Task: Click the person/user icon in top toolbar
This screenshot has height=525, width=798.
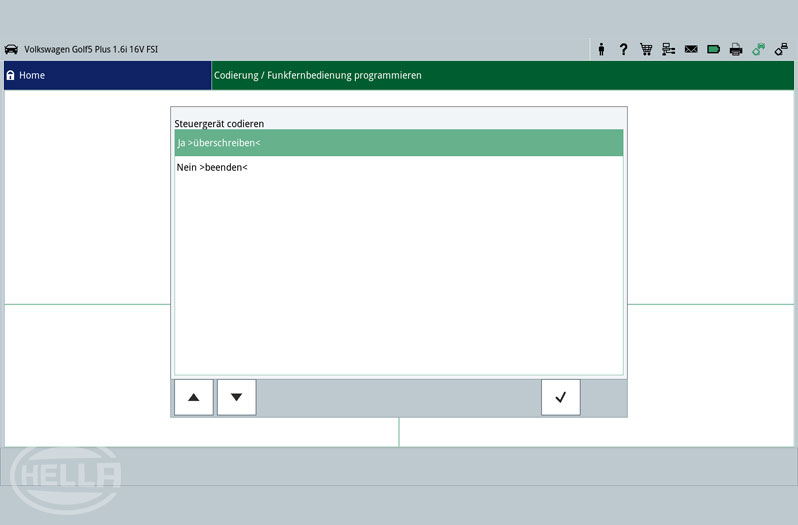Action: click(x=602, y=49)
